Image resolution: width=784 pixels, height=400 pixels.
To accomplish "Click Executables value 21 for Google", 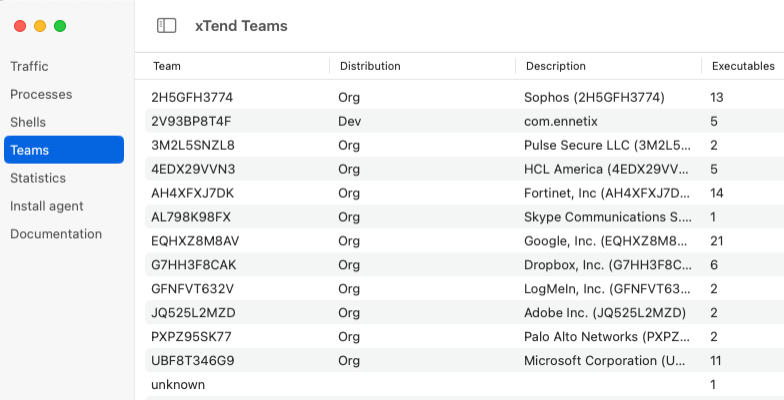I will (x=716, y=241).
